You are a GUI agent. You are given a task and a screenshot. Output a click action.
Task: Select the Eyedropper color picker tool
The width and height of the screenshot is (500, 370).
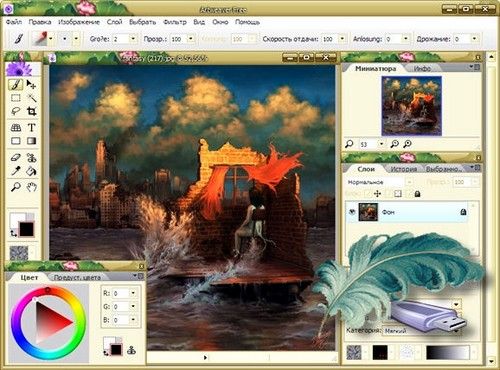[x=16, y=171]
